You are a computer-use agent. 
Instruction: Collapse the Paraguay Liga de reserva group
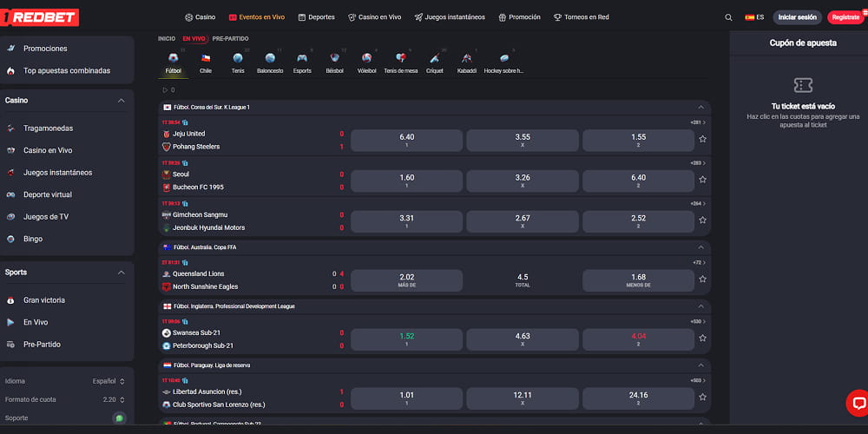(700, 365)
